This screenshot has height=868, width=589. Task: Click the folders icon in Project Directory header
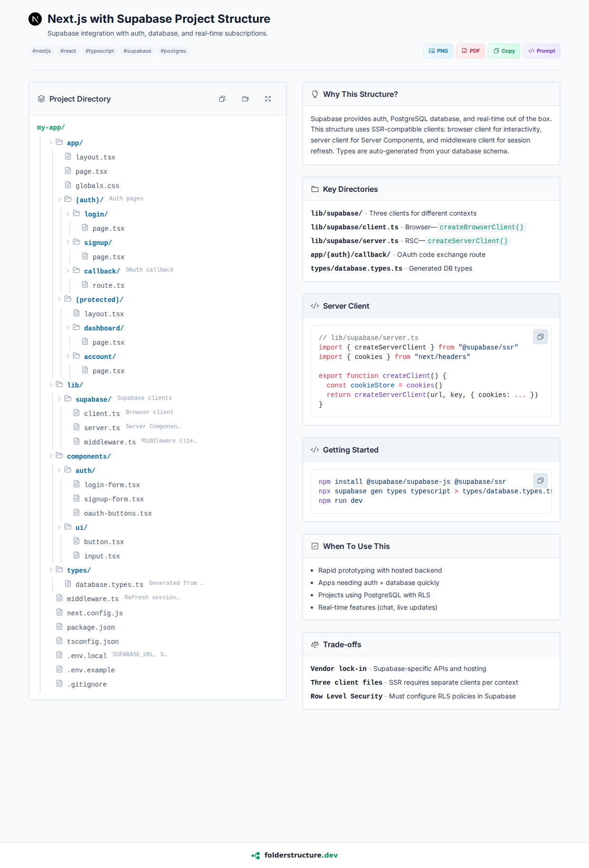pyautogui.click(x=245, y=99)
